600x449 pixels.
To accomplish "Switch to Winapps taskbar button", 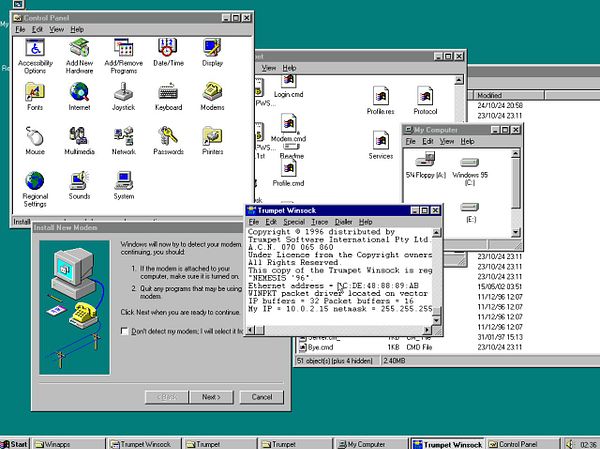I will [68, 444].
